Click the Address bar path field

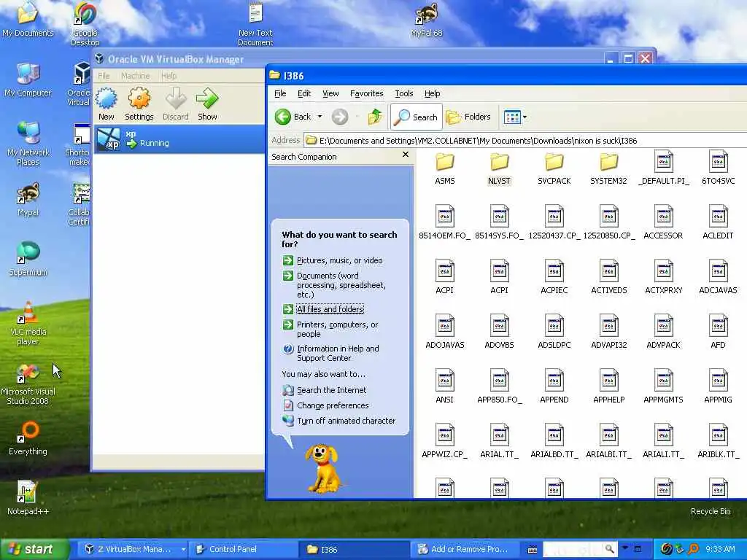point(524,141)
